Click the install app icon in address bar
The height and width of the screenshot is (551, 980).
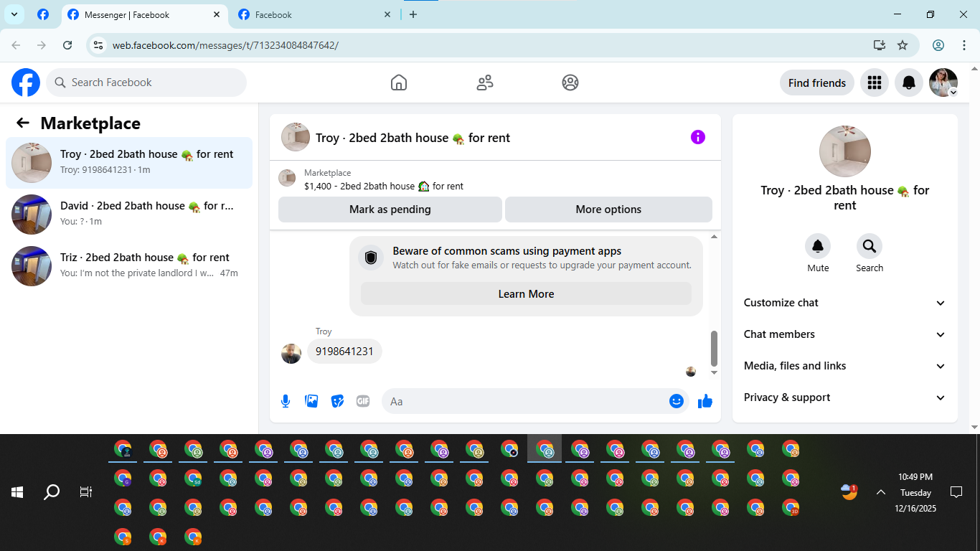[880, 45]
